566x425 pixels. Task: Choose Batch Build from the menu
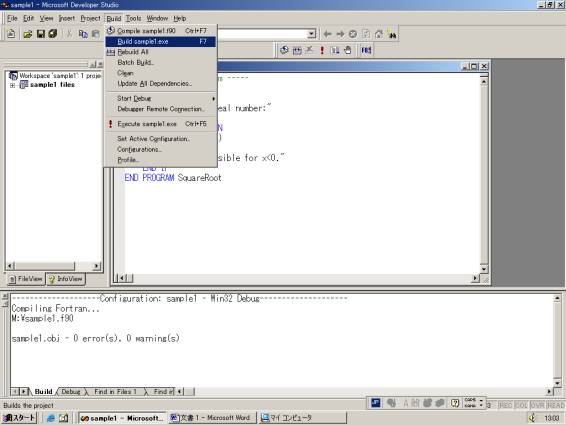click(161, 62)
